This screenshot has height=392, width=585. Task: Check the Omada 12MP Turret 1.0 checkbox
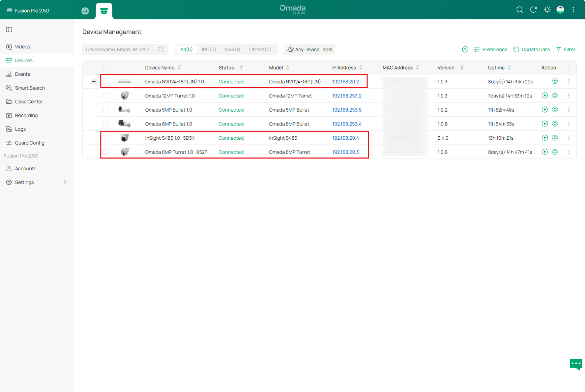105,96
